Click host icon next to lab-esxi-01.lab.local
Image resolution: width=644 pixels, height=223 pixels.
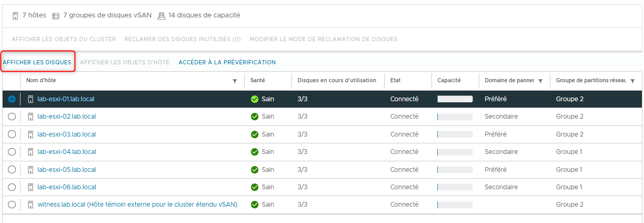tap(31, 99)
